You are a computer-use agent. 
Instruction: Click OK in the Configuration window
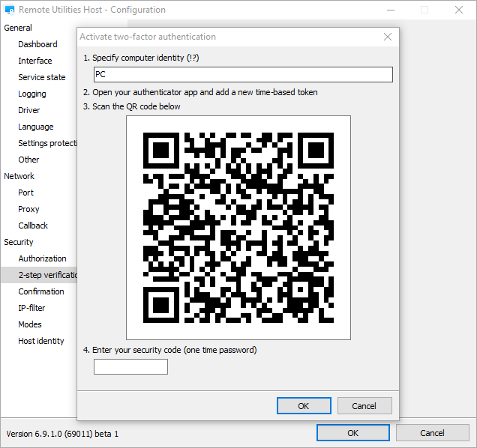(x=353, y=433)
